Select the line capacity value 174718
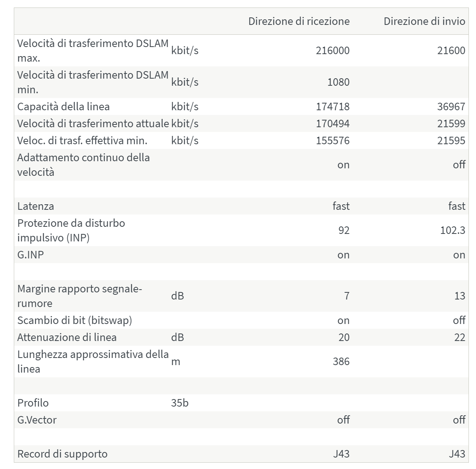The width and height of the screenshot is (476, 469). click(x=333, y=107)
